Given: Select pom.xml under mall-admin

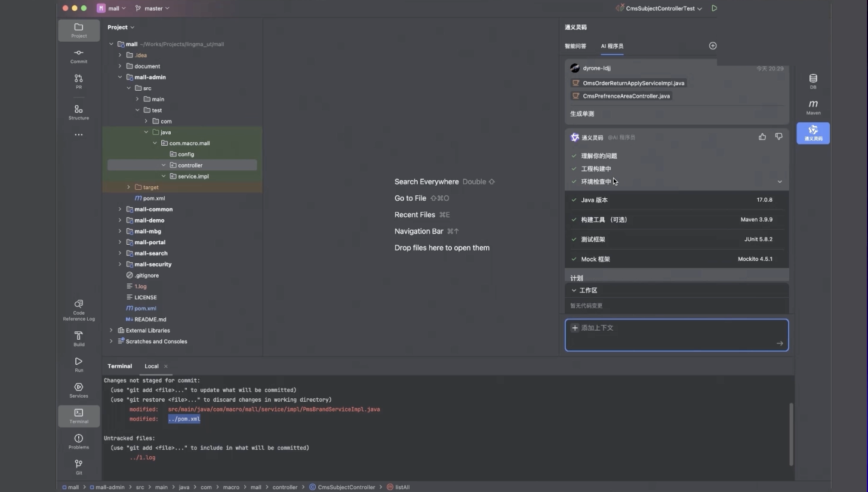Looking at the screenshot, I should click(x=153, y=198).
